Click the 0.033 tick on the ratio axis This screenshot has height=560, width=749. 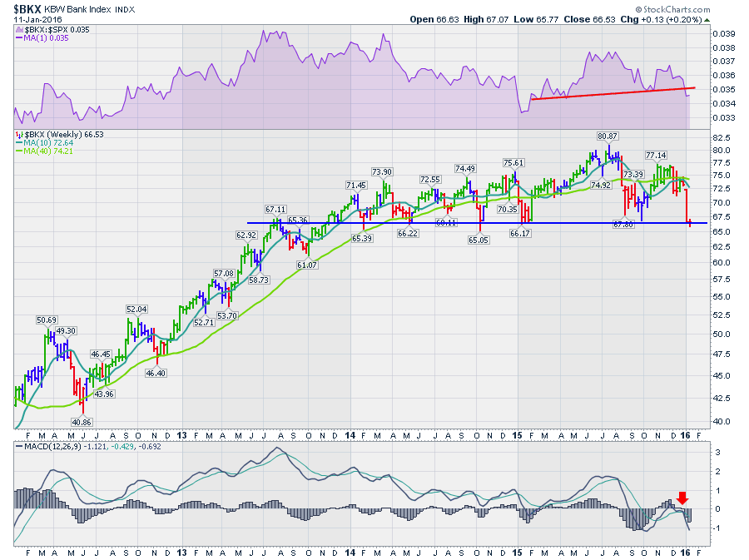[x=724, y=117]
